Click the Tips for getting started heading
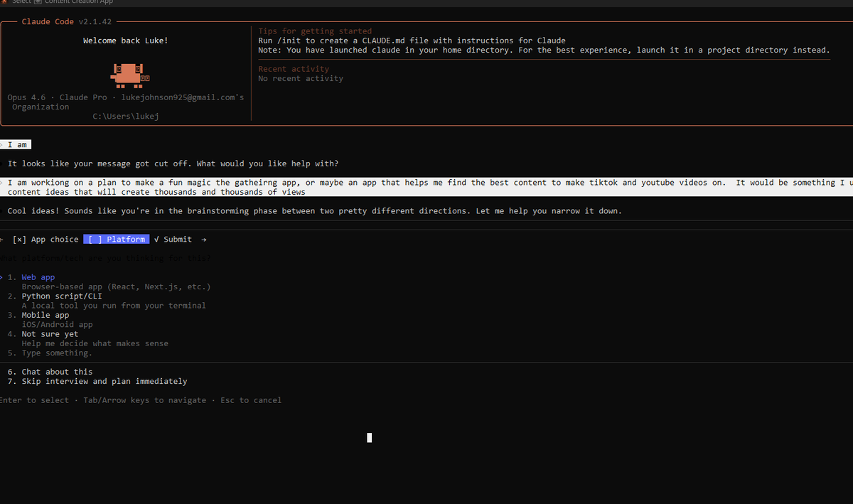 (315, 31)
